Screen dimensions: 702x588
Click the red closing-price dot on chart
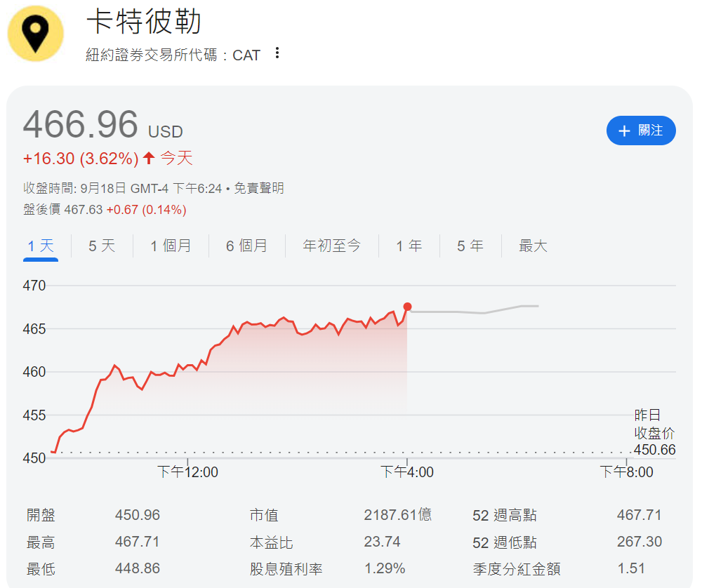(x=407, y=307)
